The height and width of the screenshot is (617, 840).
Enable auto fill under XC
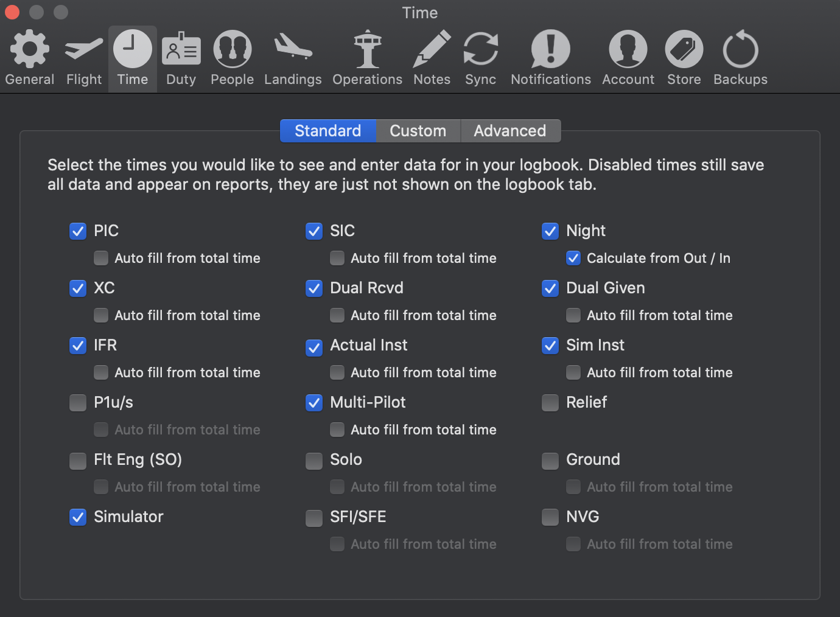[x=101, y=315]
